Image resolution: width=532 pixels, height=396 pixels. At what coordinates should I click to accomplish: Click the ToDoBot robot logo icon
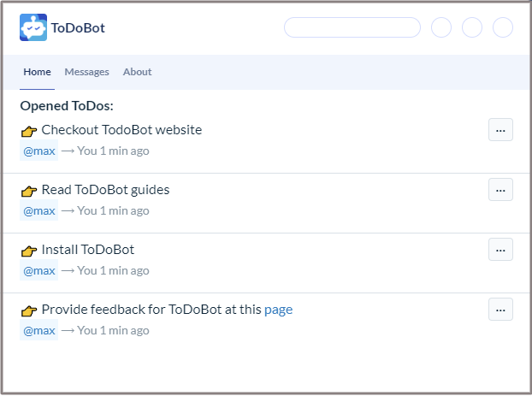pos(33,27)
